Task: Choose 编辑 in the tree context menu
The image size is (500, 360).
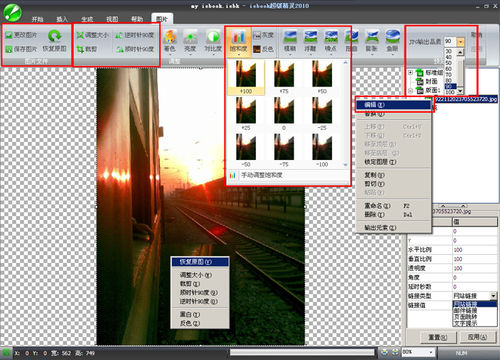Action: (393, 105)
